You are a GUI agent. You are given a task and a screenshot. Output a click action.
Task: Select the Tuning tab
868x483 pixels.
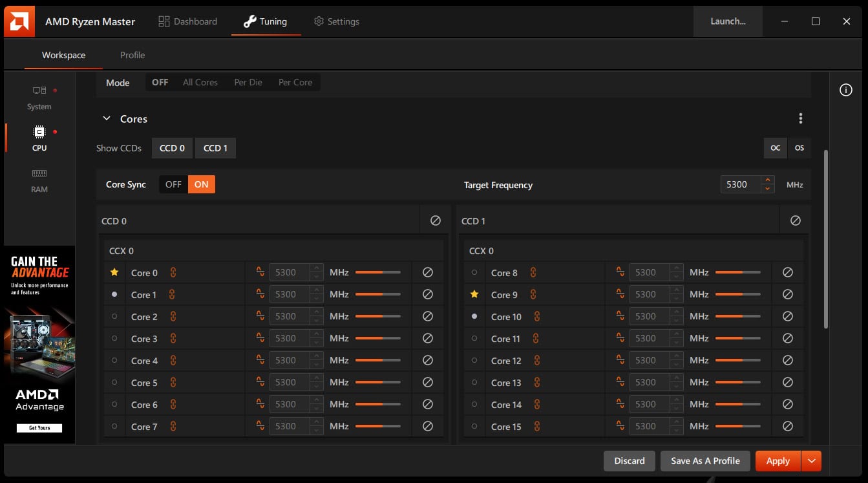click(x=266, y=21)
